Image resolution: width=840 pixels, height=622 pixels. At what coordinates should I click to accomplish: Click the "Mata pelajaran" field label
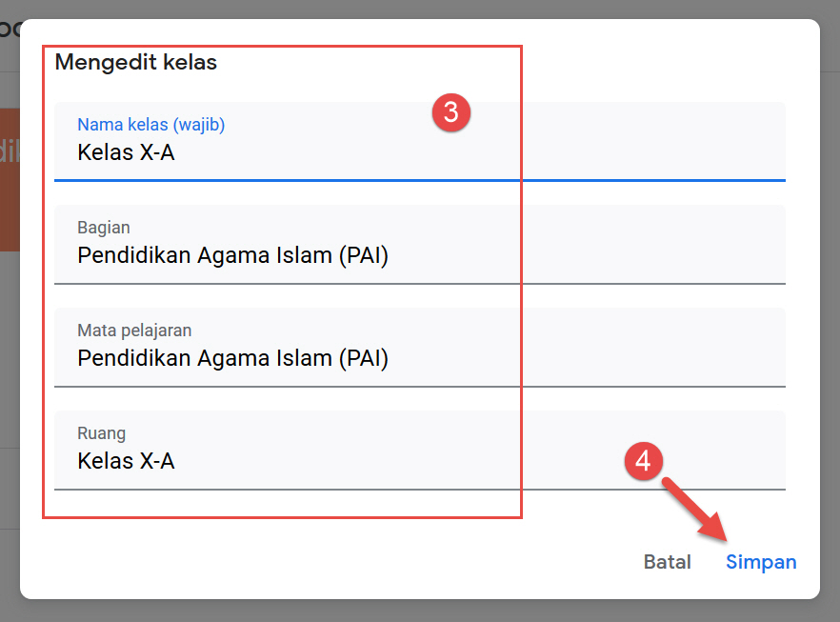(134, 331)
